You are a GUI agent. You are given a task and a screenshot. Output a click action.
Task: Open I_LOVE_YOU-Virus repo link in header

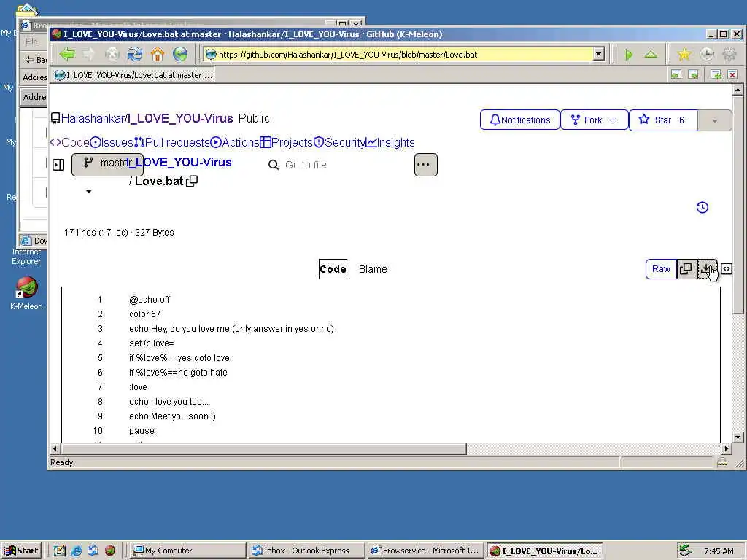(x=181, y=119)
